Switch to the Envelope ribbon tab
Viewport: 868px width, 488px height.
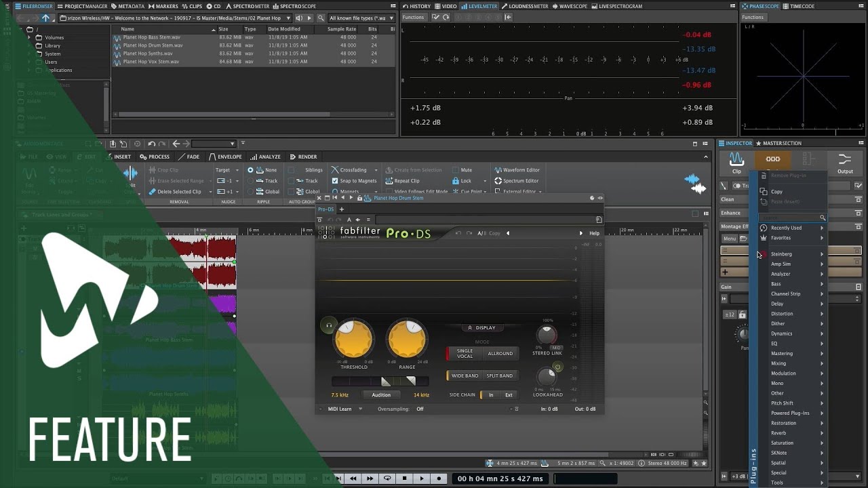225,157
